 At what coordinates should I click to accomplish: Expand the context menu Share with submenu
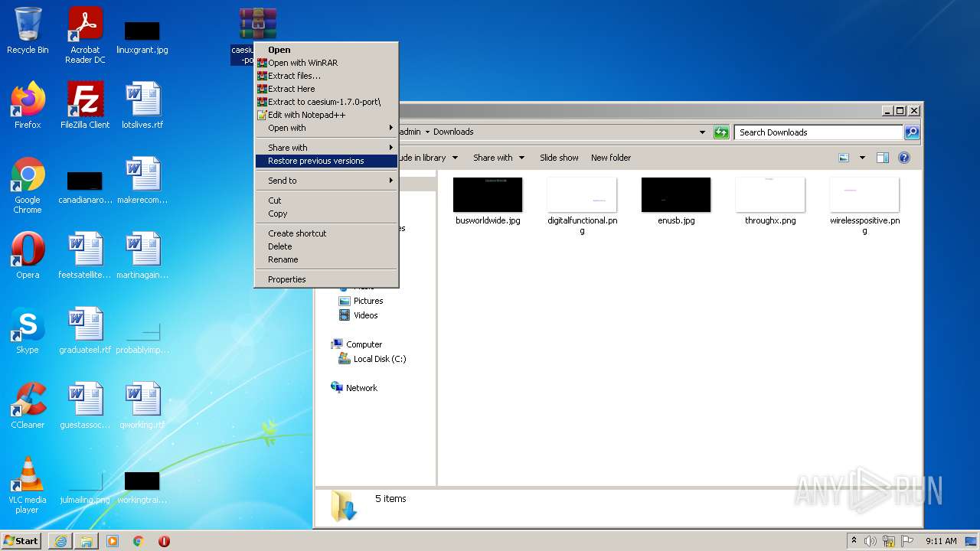click(327, 148)
